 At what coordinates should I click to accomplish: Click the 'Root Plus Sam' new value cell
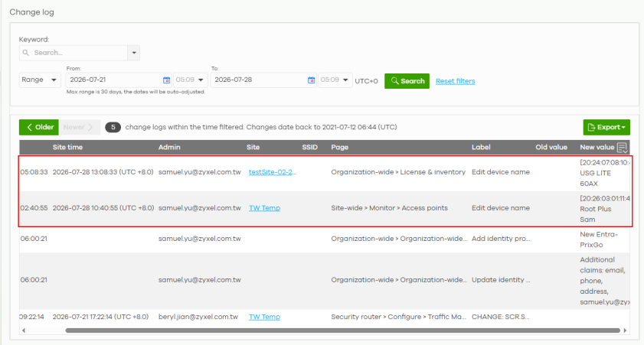(x=603, y=209)
